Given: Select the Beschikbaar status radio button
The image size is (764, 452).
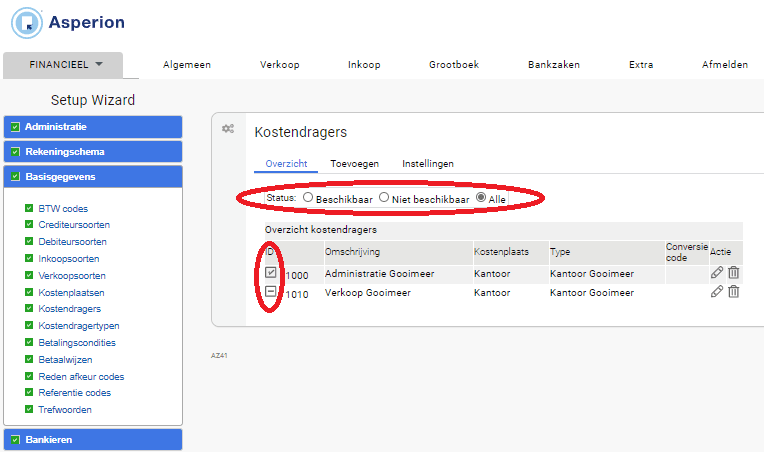Looking at the screenshot, I should [307, 197].
